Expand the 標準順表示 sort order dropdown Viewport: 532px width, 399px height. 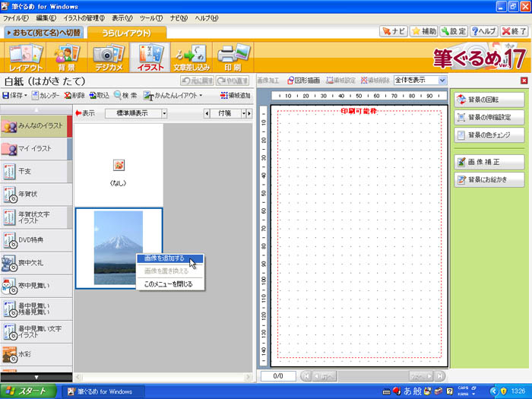pyautogui.click(x=163, y=113)
